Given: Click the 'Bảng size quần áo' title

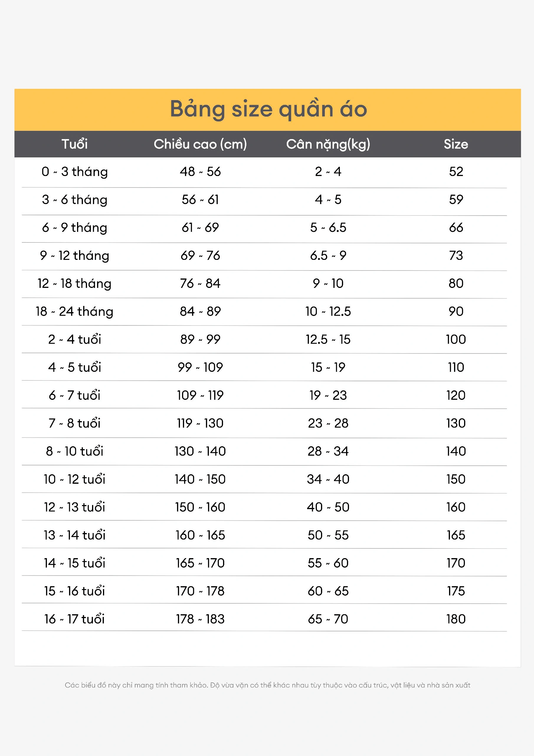Looking at the screenshot, I should tap(268, 109).
